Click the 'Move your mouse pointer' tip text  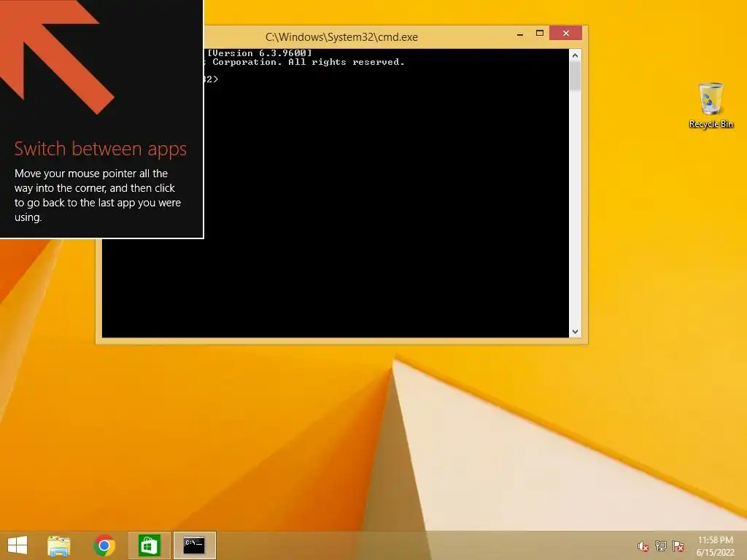click(x=98, y=195)
